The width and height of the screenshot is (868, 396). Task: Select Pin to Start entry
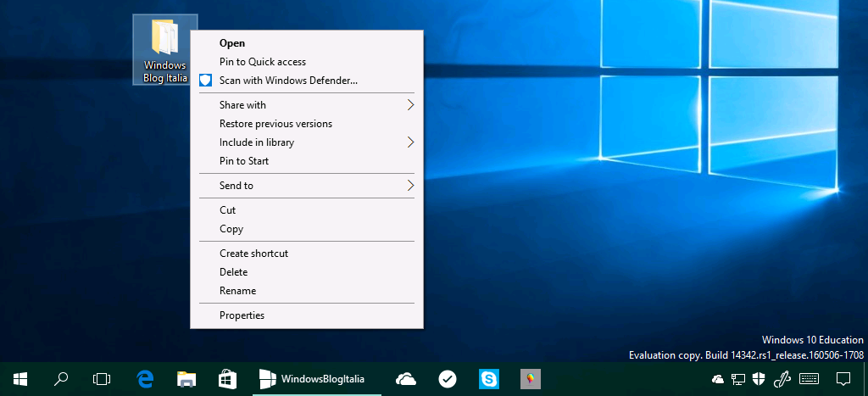pos(307,161)
